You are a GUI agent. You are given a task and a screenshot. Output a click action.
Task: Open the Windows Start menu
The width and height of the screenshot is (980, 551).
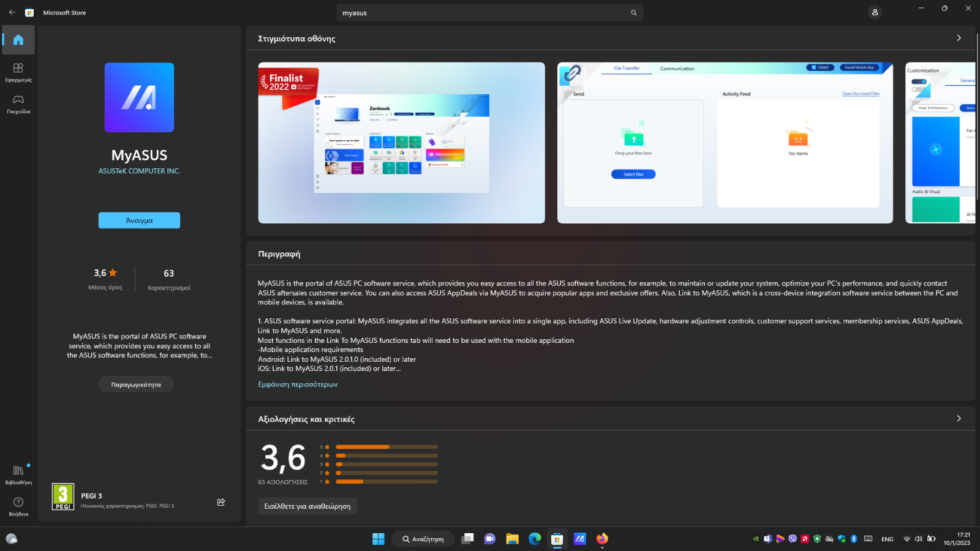pos(379,539)
